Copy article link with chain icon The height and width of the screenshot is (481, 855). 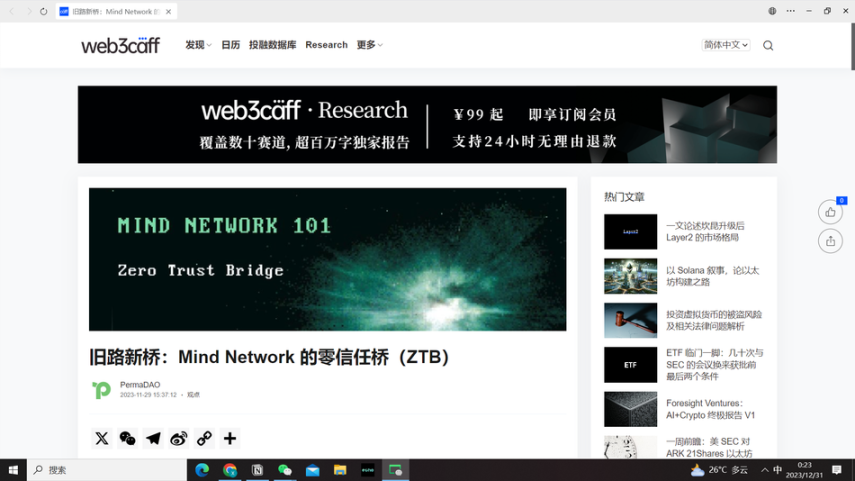click(x=204, y=438)
